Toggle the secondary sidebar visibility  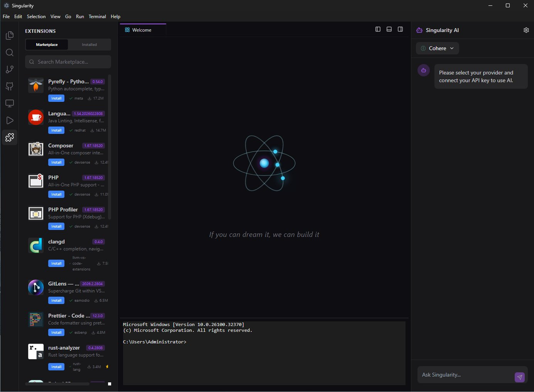tap(400, 29)
